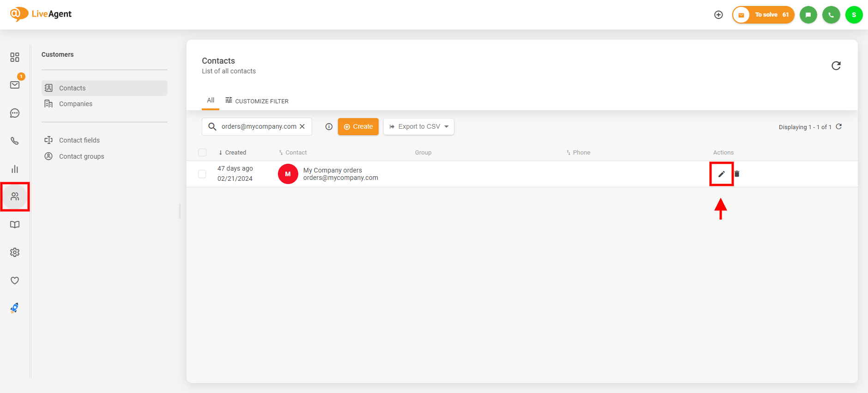Viewport: 868px width, 393px height.
Task: Delete contact using the trash icon
Action: pyautogui.click(x=737, y=174)
